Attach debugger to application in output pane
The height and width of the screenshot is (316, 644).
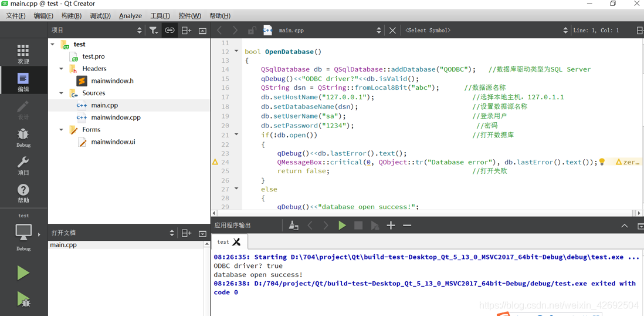click(375, 225)
